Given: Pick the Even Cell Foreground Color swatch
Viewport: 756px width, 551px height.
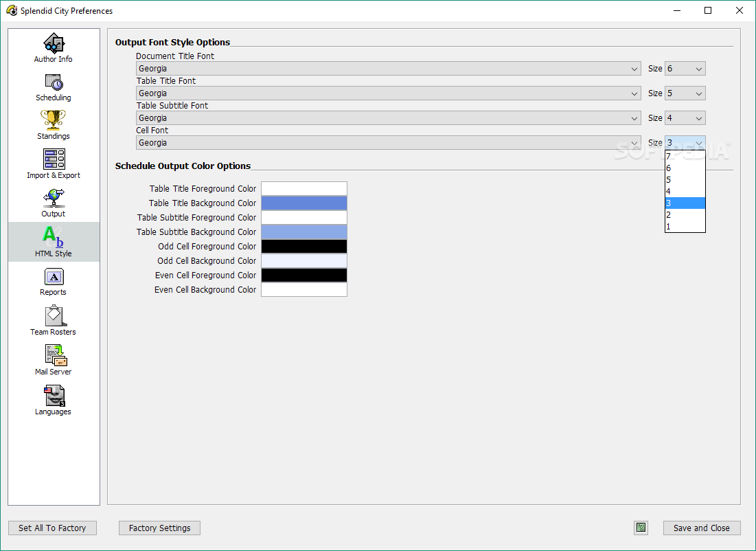Looking at the screenshot, I should 304,275.
